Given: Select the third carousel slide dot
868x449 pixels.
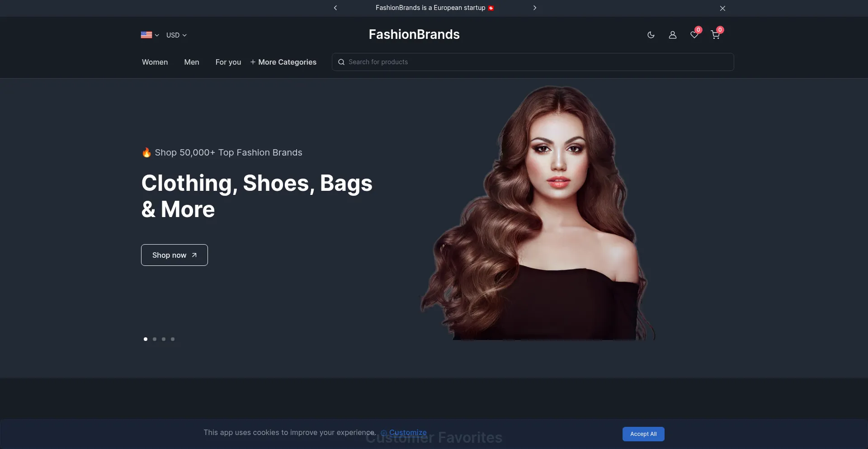Looking at the screenshot, I should (164, 339).
